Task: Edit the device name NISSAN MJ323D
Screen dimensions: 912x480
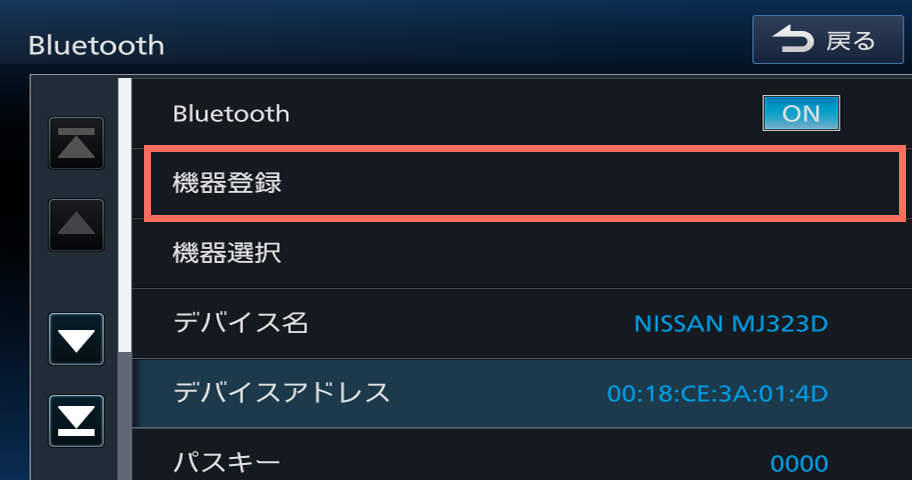Action: pyautogui.click(x=731, y=324)
